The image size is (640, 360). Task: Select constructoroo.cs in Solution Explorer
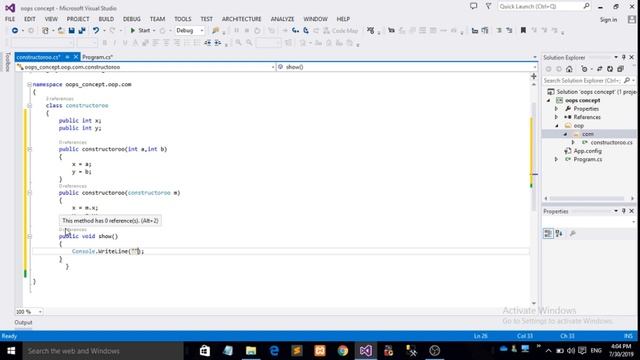(611, 142)
